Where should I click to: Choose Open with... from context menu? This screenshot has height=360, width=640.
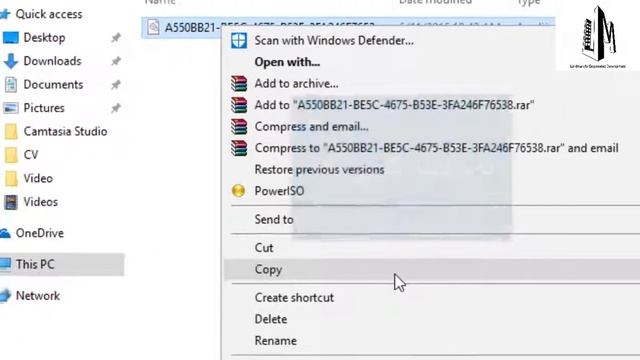287,62
